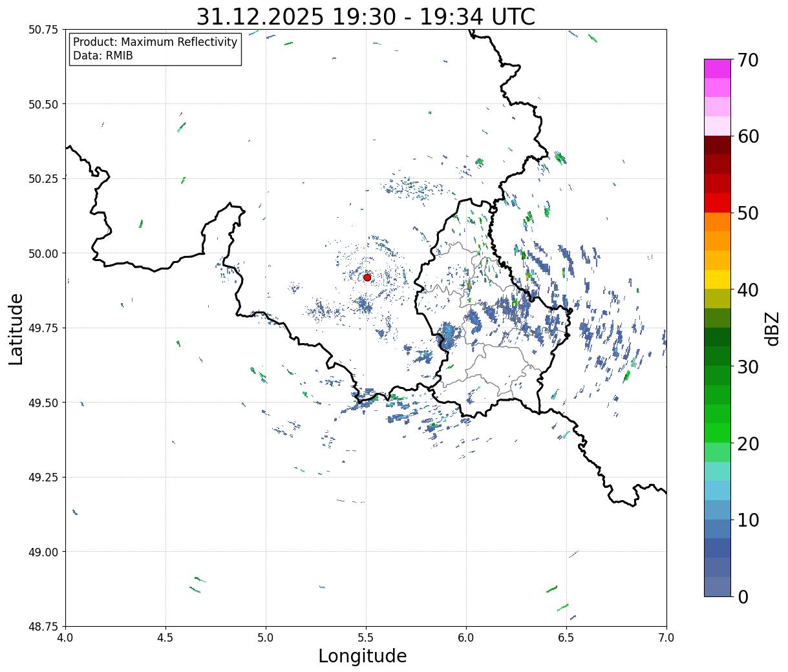Click the colorbar tick label '60'
This screenshot has height=672, width=788.
point(748,137)
